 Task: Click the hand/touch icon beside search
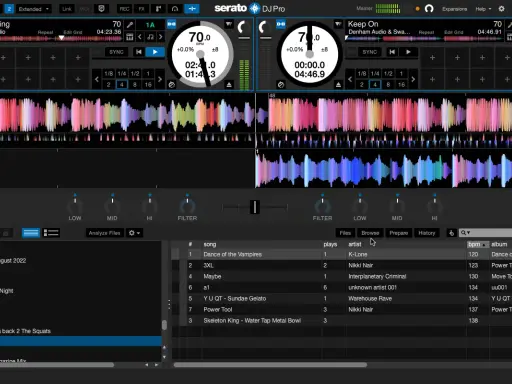(x=451, y=233)
